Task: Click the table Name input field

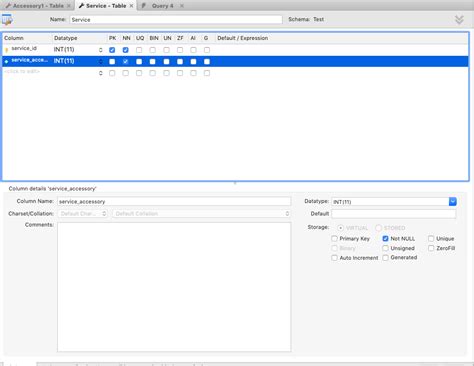Action: (x=176, y=20)
